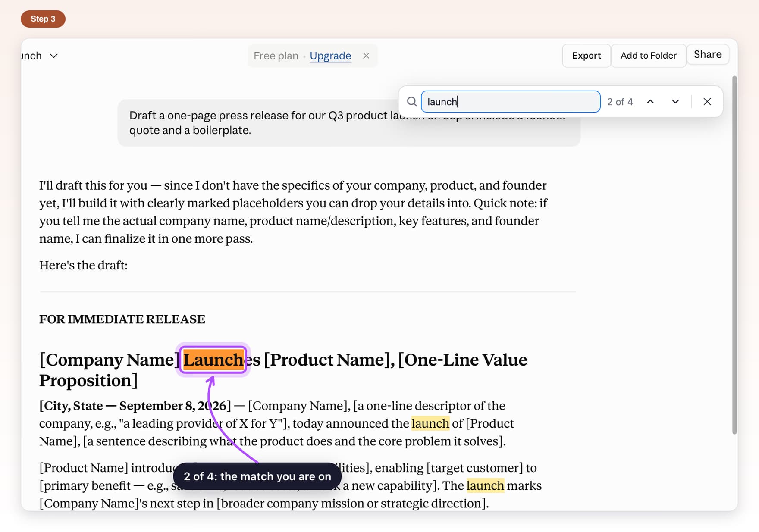Click the FOR IMMEDIATE RELEASE heading
This screenshot has height=532, width=759.
(x=122, y=319)
